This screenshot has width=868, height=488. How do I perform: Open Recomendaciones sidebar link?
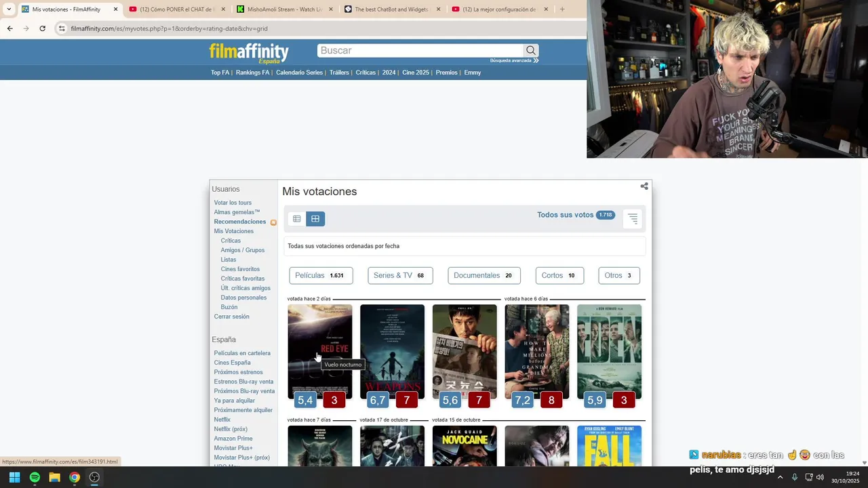point(240,222)
